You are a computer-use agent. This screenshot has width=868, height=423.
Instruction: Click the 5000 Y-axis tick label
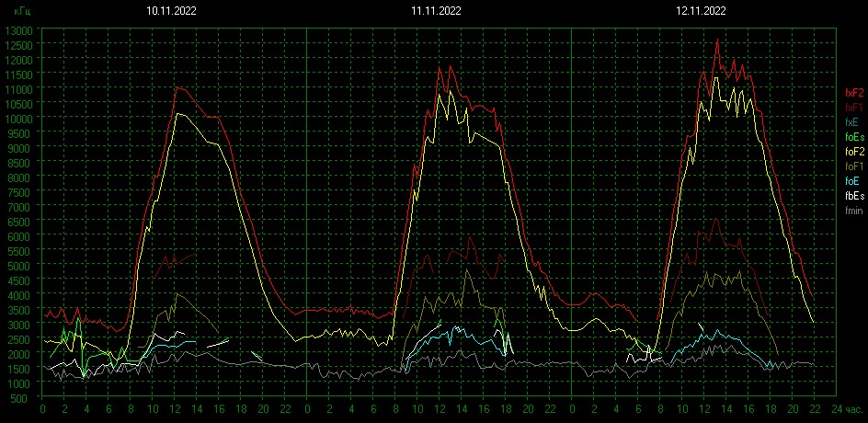[21, 266]
